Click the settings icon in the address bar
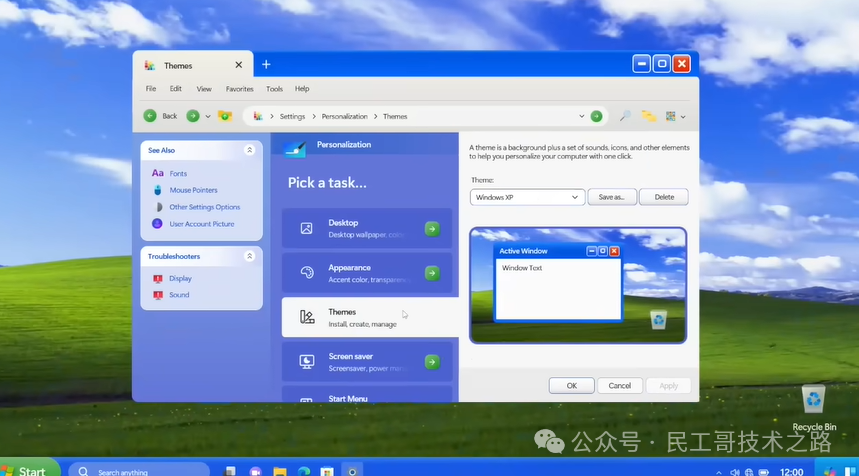Viewport: 859px width, 476px height. pyautogui.click(x=258, y=116)
